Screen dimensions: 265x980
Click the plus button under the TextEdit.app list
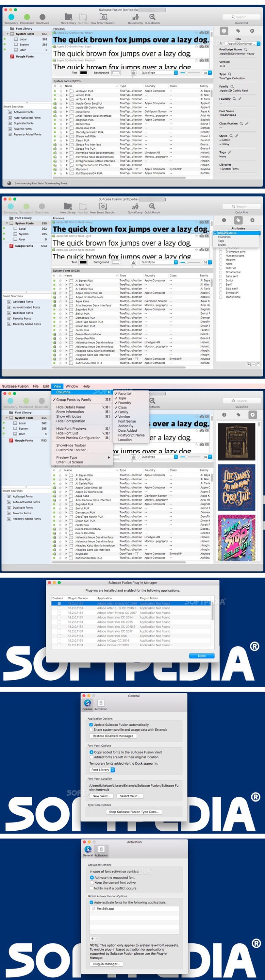92,939
